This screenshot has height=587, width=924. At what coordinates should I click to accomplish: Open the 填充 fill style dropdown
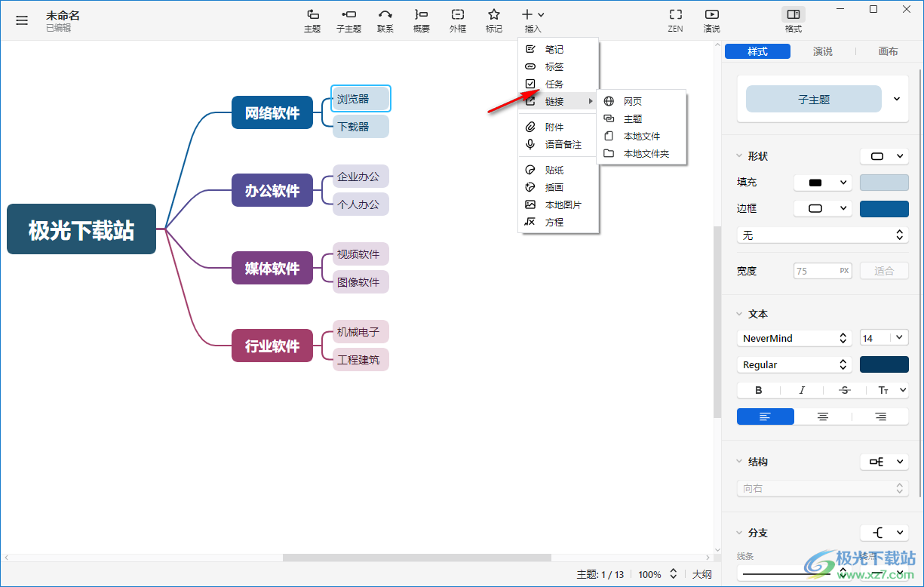coord(823,183)
